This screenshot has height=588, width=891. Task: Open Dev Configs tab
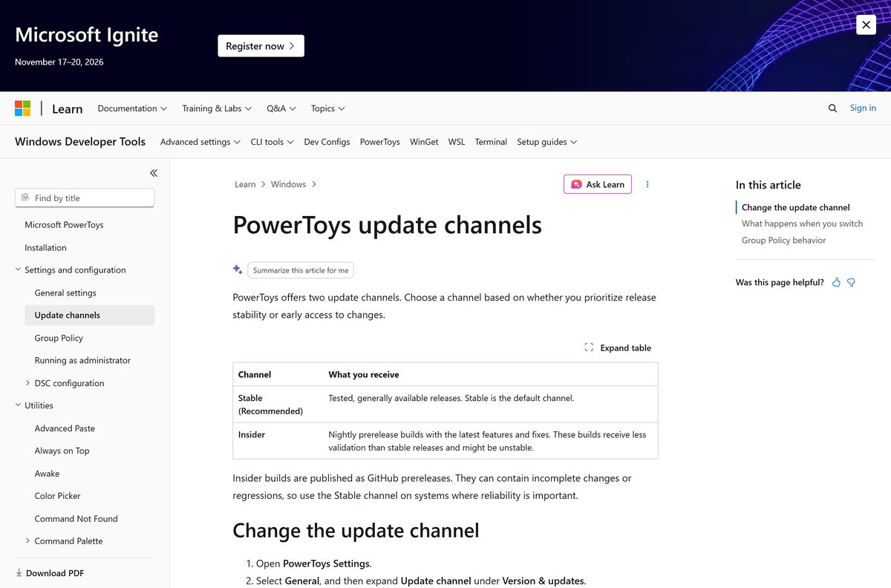[327, 142]
